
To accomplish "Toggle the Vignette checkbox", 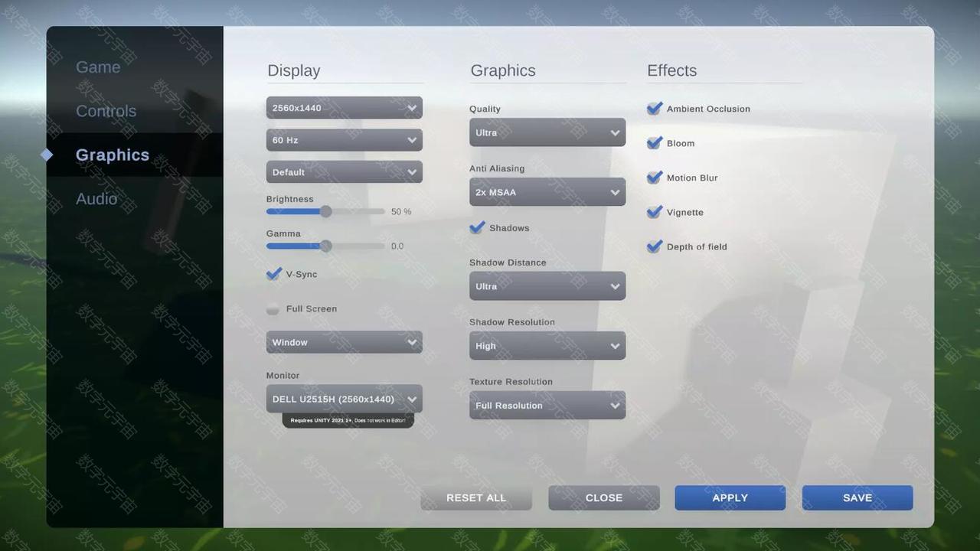I will click(654, 212).
